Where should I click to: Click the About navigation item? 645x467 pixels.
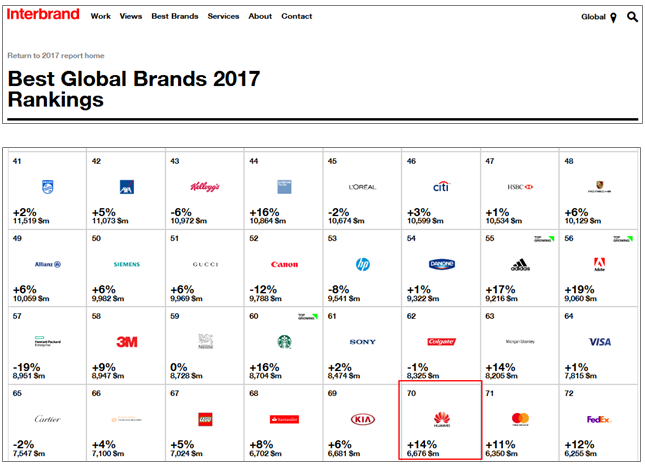[x=260, y=17]
